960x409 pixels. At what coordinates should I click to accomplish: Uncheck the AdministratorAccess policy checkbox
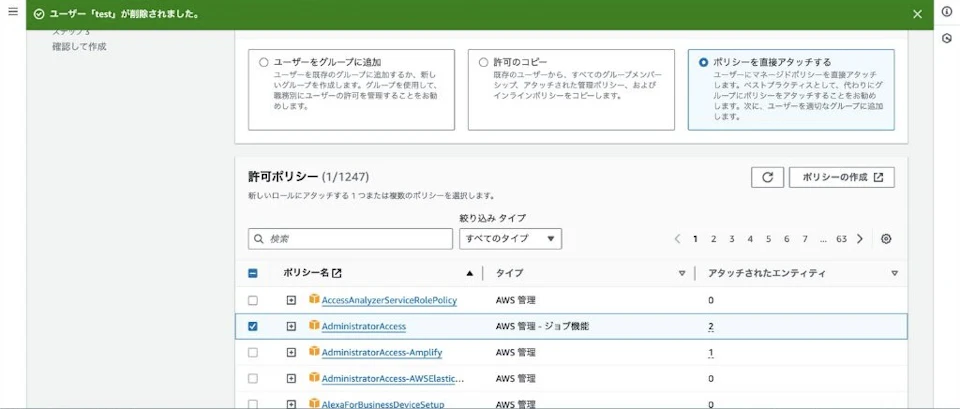(x=252, y=326)
